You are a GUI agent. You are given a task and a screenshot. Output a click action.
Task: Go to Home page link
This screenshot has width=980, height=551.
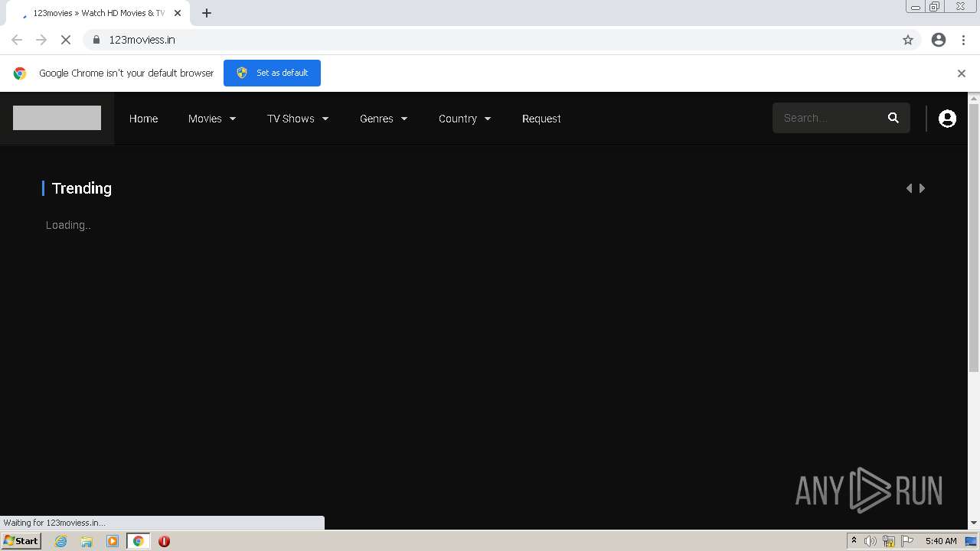point(143,119)
